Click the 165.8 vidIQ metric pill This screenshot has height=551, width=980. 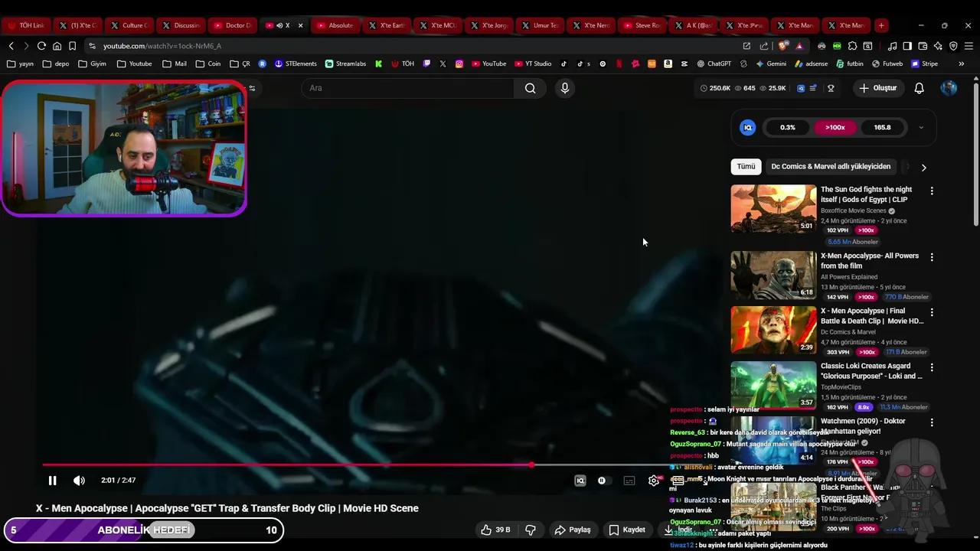point(882,128)
